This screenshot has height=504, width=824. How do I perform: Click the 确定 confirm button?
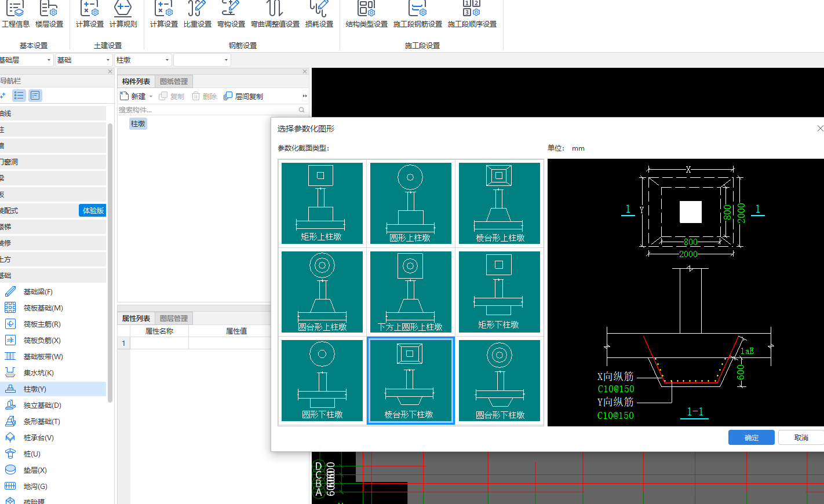[751, 438]
